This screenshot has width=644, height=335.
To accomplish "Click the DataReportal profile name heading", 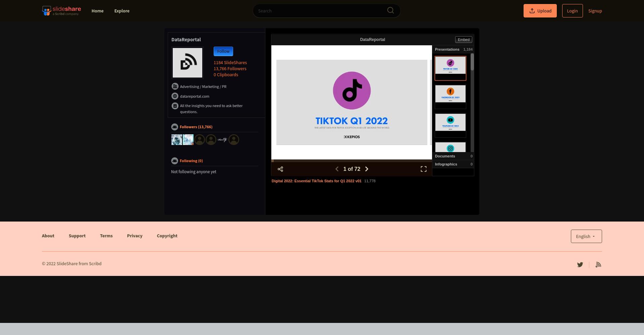I will [x=186, y=40].
